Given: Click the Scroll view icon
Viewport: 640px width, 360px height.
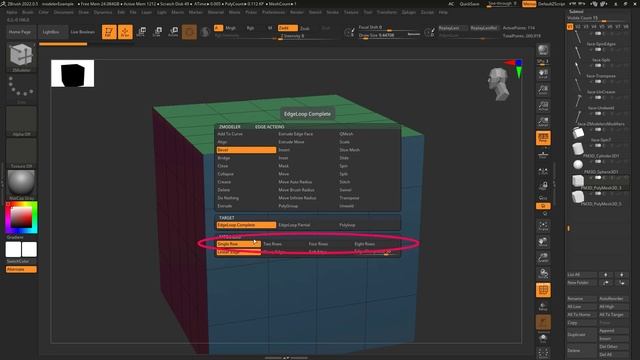Looking at the screenshot, I should click(x=543, y=74).
